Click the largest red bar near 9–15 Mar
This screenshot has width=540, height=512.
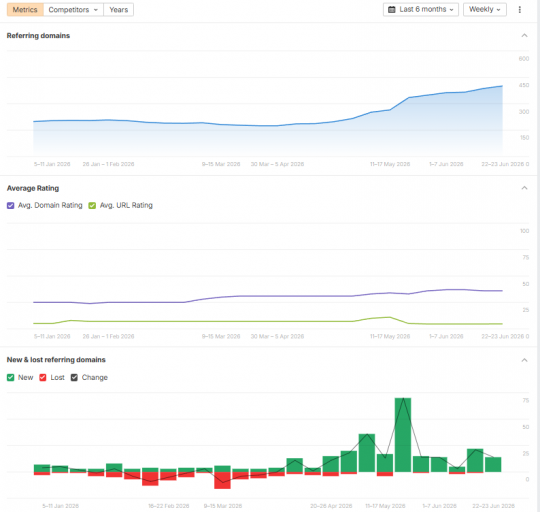[222, 480]
